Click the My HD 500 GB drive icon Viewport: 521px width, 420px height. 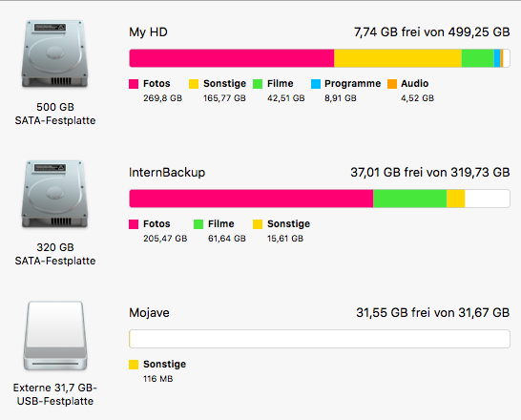[x=54, y=53]
